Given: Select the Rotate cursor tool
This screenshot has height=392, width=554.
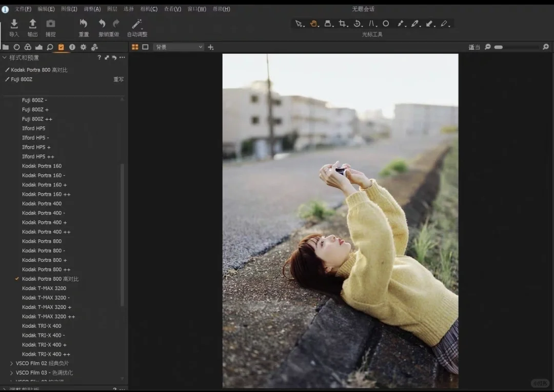Looking at the screenshot, I should pyautogui.click(x=358, y=23).
